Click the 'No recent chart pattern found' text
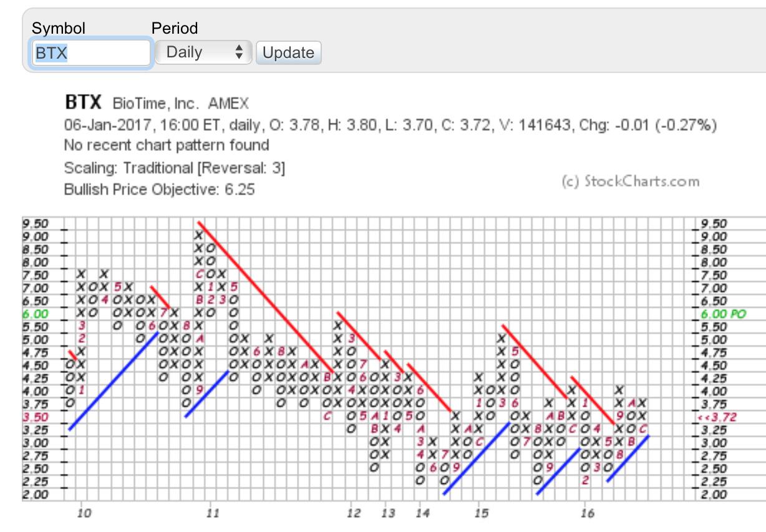 coord(167,145)
